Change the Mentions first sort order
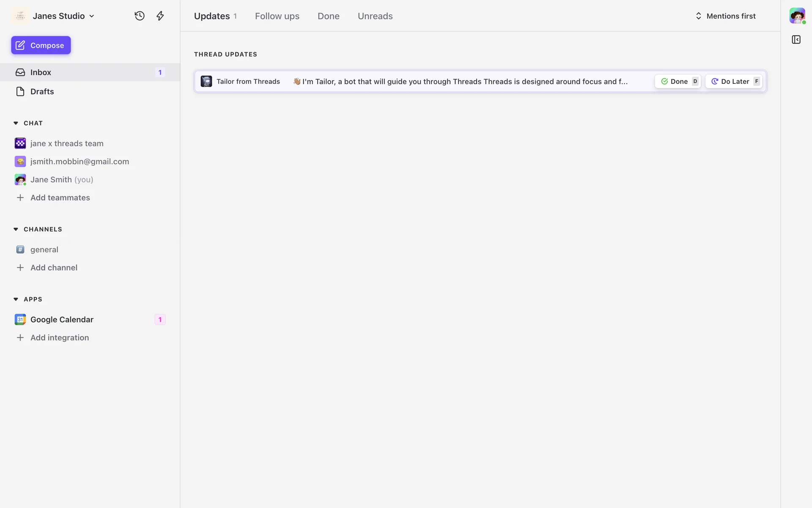This screenshot has height=508, width=812. (x=725, y=16)
